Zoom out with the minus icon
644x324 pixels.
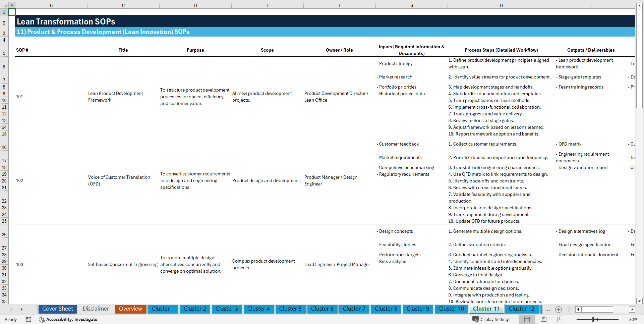[573, 319]
